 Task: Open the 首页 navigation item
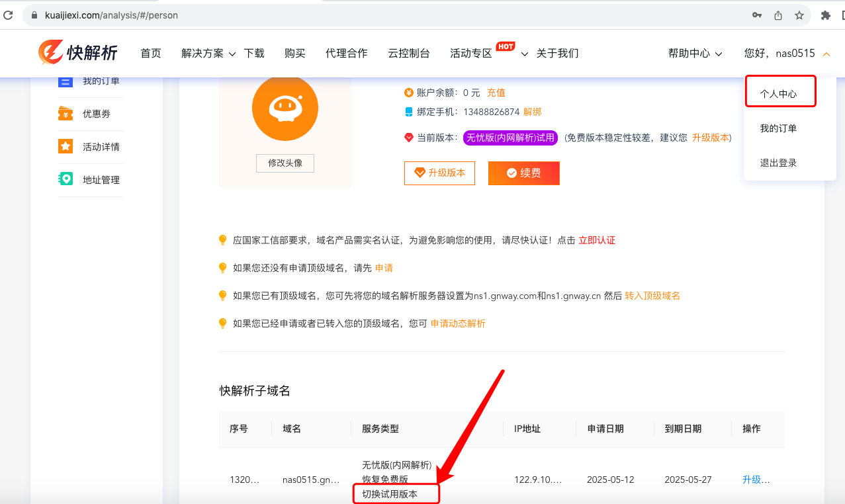151,54
